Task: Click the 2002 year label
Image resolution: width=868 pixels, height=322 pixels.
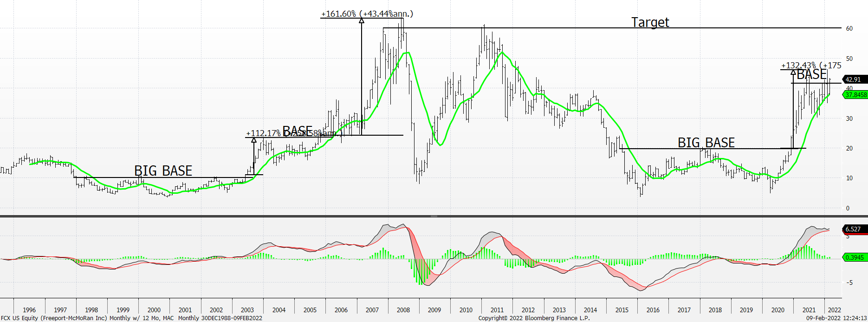Action: point(216,310)
